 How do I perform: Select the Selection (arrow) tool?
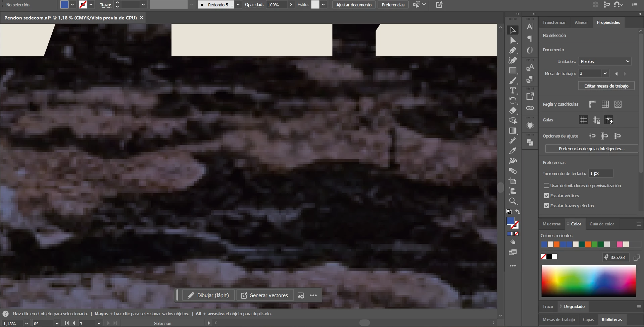[x=512, y=30]
